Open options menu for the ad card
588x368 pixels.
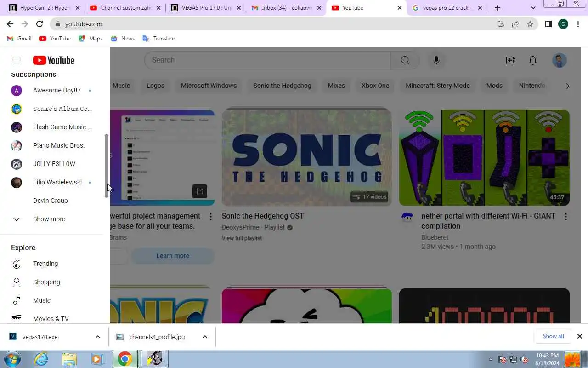coord(211,216)
